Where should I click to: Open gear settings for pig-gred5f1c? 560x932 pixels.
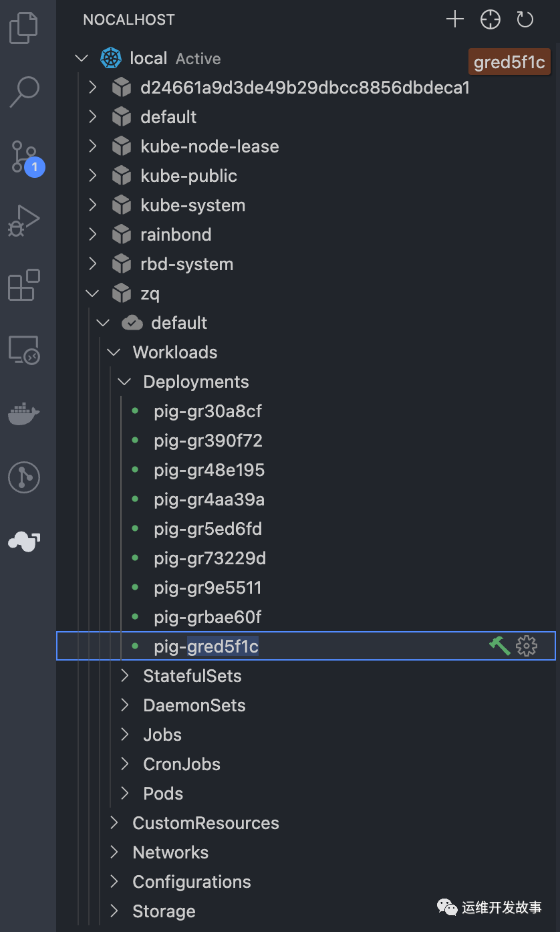point(527,646)
